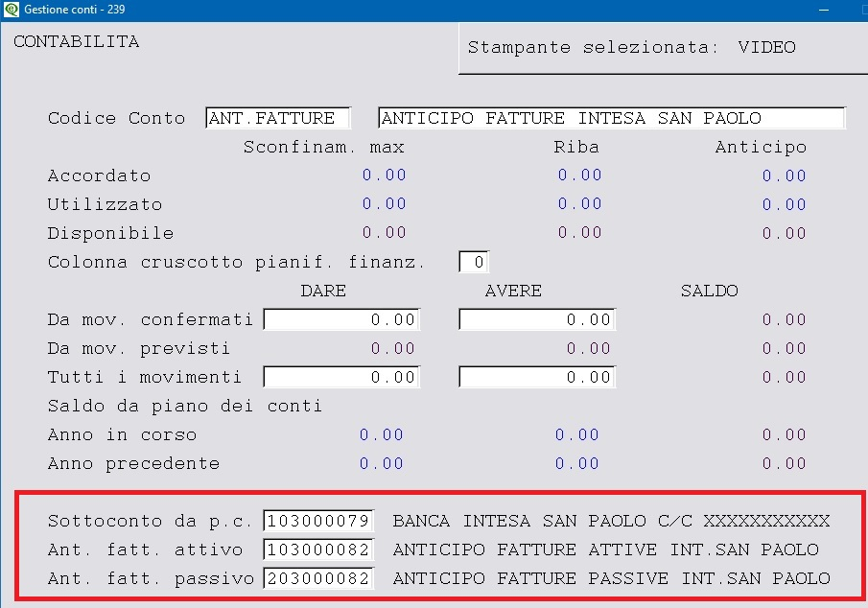Click the Sconfinam. max column header
The image size is (868, 608).
pyautogui.click(x=324, y=148)
